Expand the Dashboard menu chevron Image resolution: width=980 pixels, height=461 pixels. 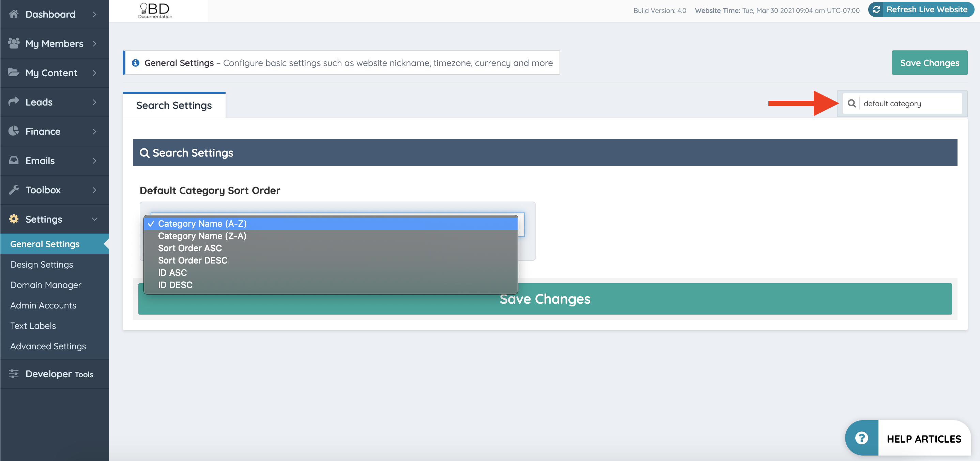[94, 14]
